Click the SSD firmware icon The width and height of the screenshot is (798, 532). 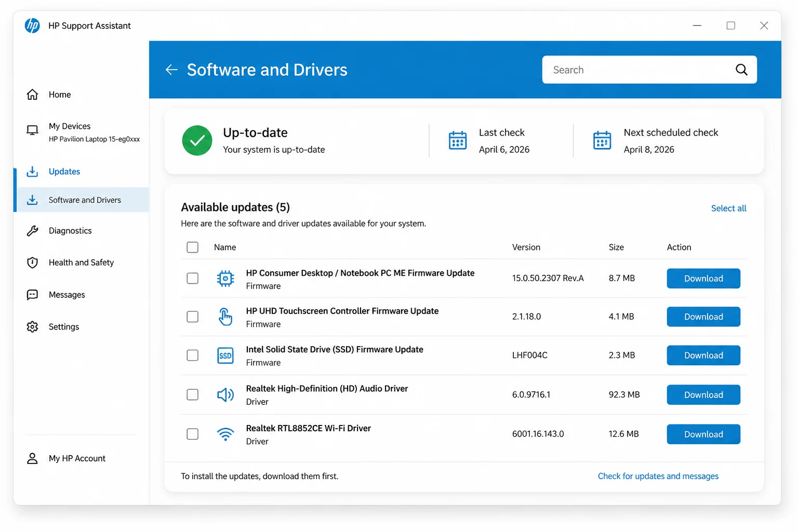pos(225,355)
